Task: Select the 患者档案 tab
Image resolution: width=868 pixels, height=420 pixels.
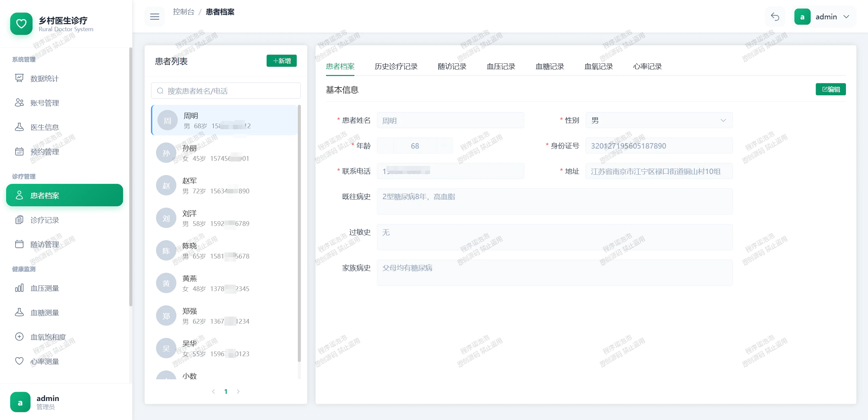Action: (340, 66)
